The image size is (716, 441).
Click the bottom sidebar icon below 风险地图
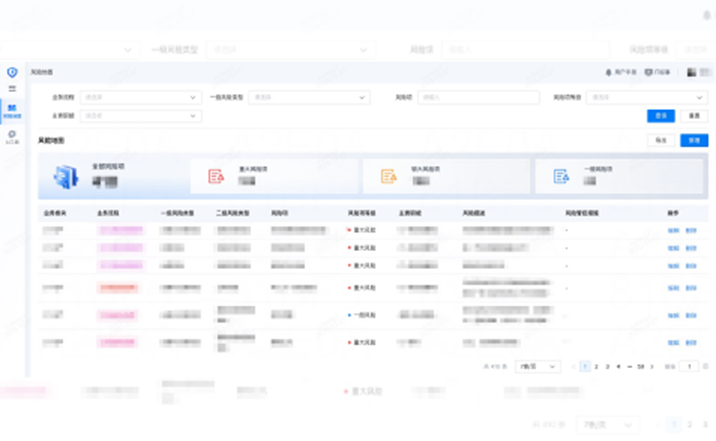click(x=12, y=136)
